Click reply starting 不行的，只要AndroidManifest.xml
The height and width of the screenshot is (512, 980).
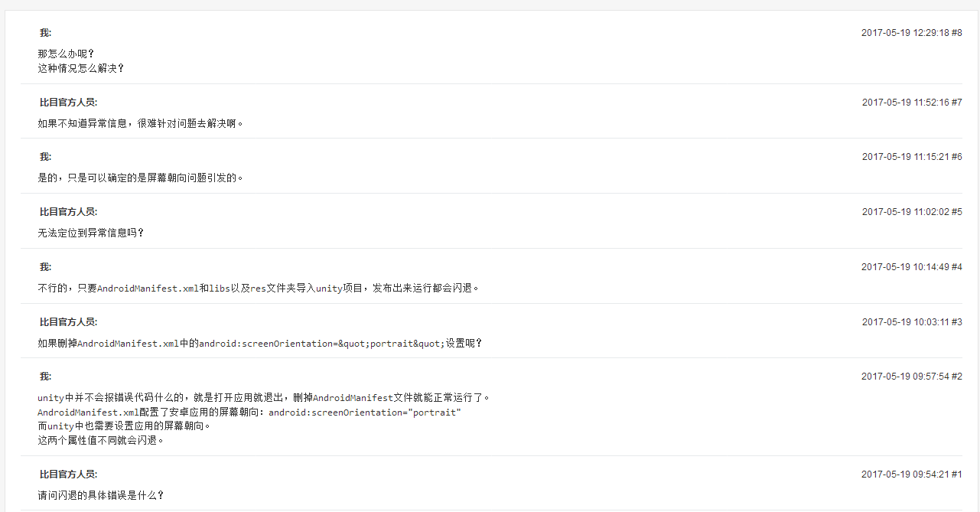point(259,289)
